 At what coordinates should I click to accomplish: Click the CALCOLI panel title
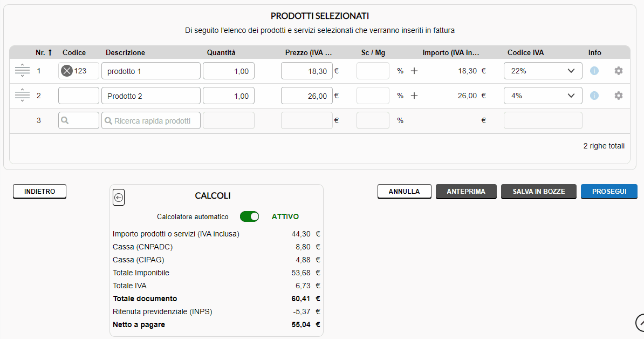pos(213,195)
